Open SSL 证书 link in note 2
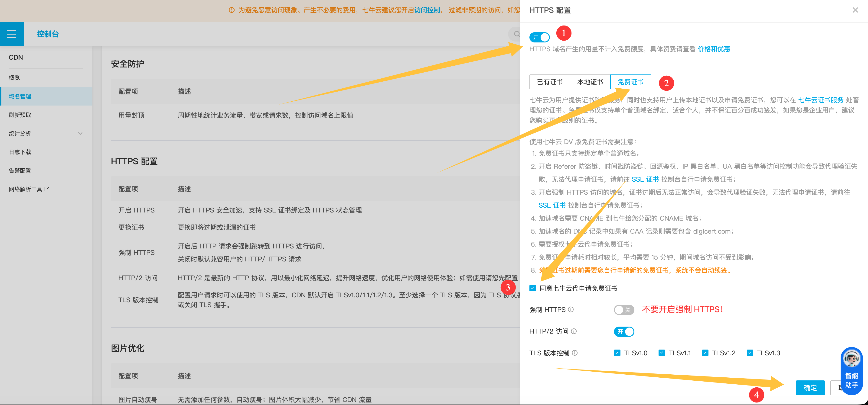The image size is (868, 405). click(645, 180)
